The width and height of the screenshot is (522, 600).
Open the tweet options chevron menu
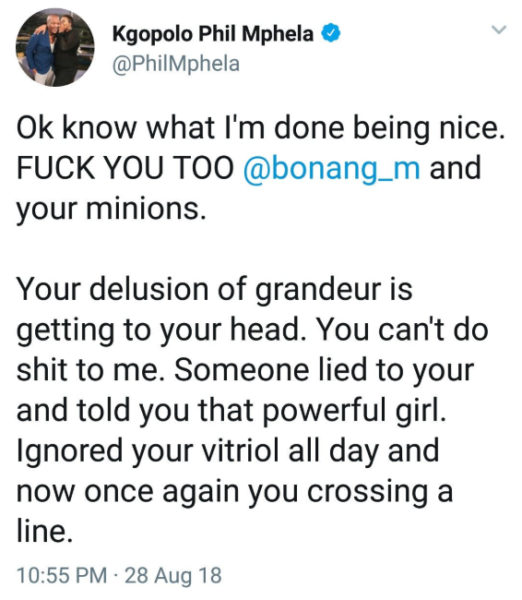coord(499,30)
